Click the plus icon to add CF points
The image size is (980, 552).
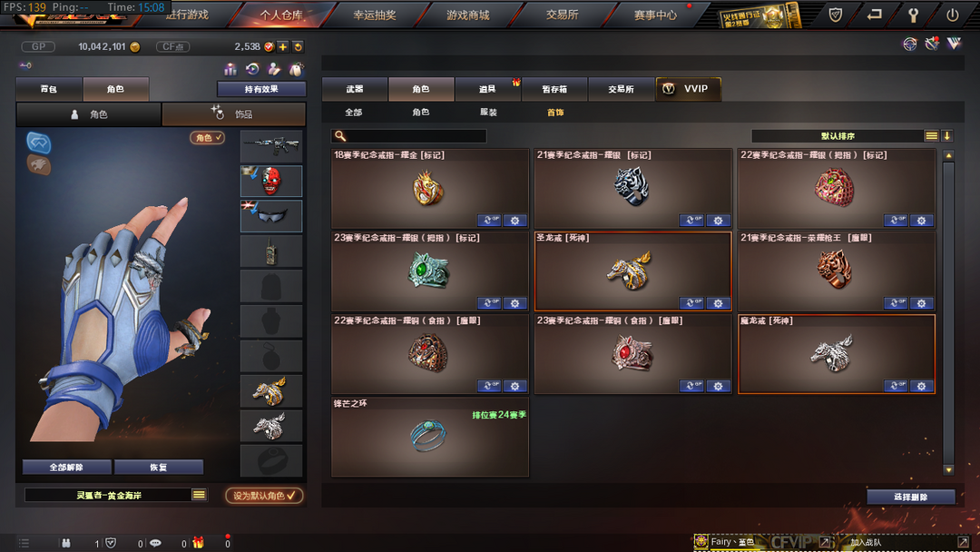(283, 47)
